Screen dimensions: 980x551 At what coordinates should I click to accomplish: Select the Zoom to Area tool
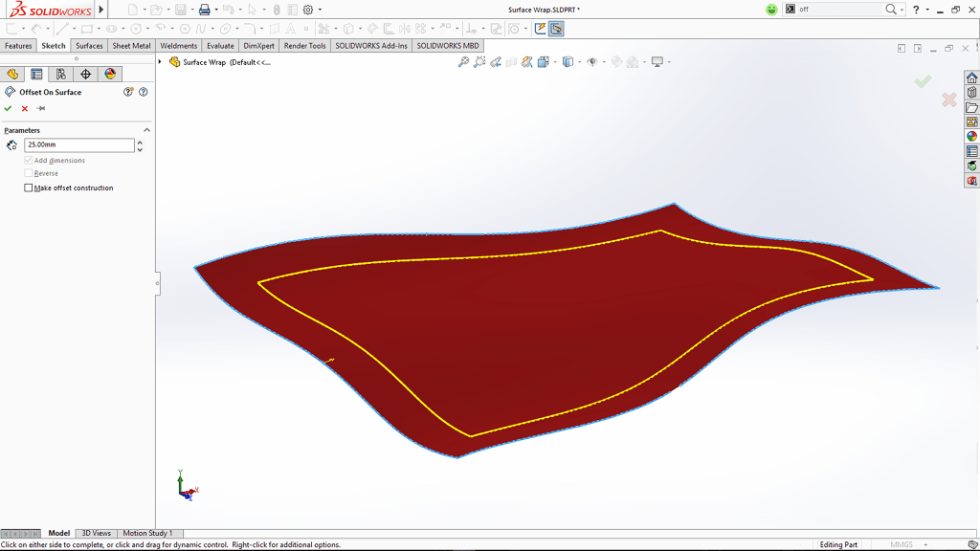click(479, 60)
